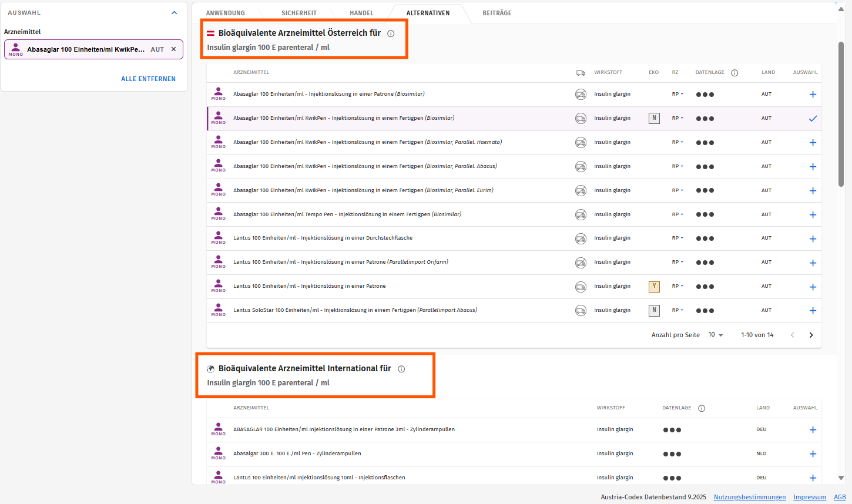Add Abasaglar KwikPen Parallel Eurim to selection

813,191
